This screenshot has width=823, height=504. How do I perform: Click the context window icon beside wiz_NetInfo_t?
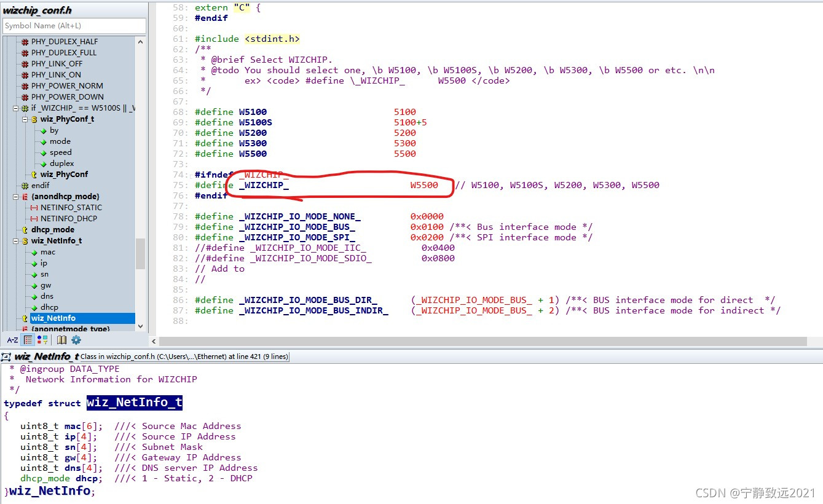(7, 356)
